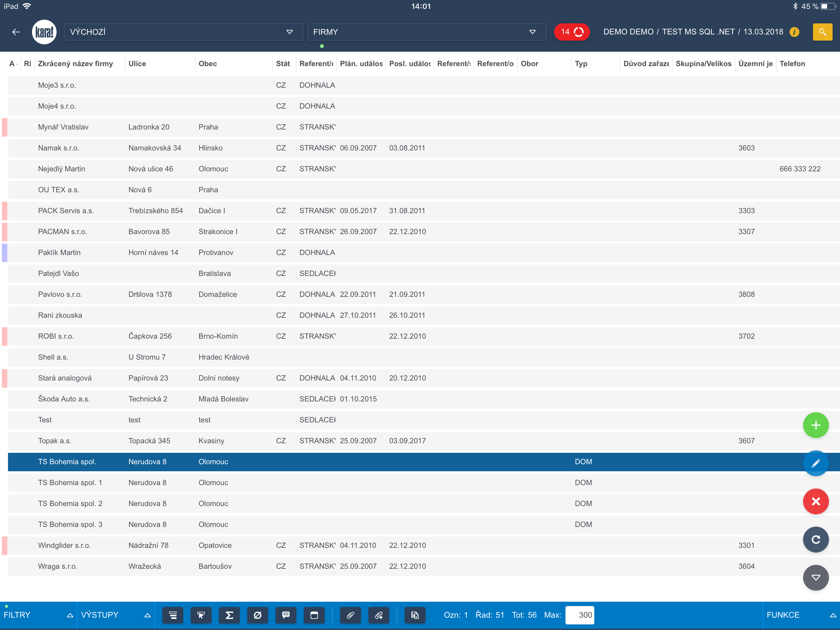
Task: Select the PACK Servis a.s. row
Action: pos(424,210)
